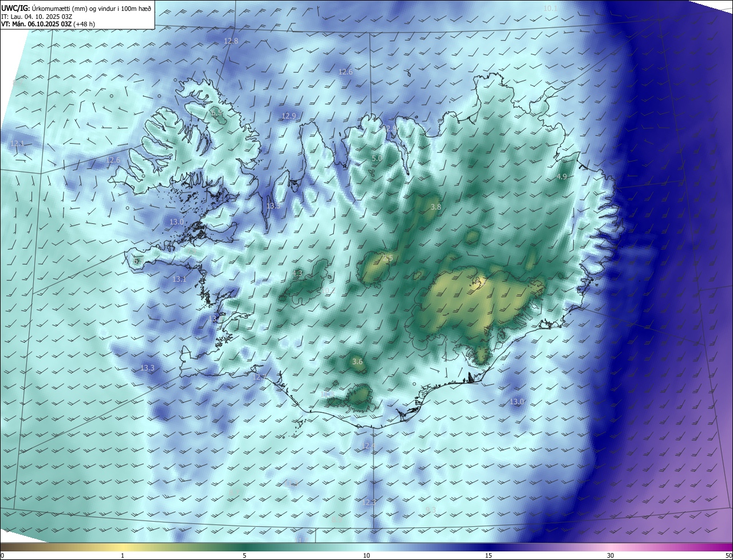Image resolution: width=733 pixels, height=560 pixels.
Task: Click the 5 tick on the colour scale
Action: 245,555
